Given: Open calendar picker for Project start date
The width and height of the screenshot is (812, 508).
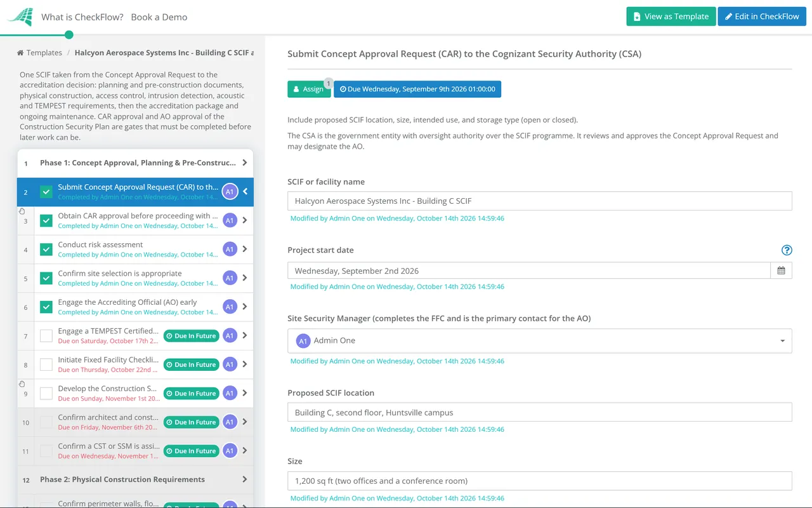Looking at the screenshot, I should [781, 271].
